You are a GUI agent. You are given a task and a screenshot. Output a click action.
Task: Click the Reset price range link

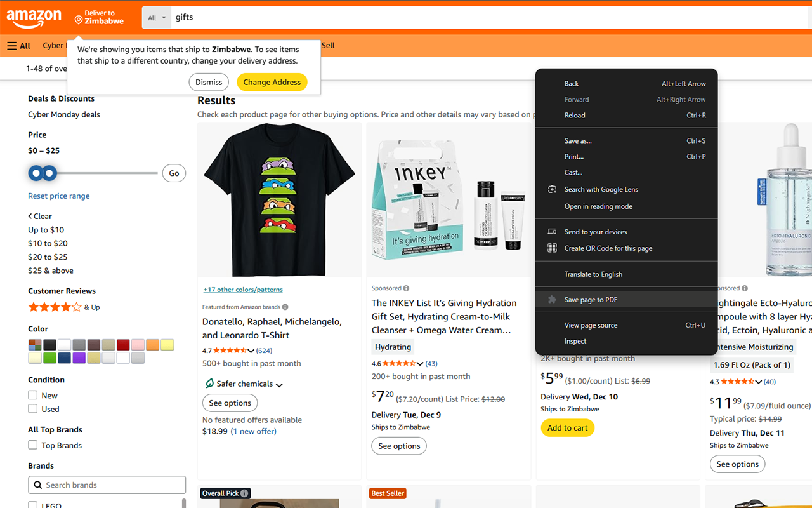(x=59, y=196)
